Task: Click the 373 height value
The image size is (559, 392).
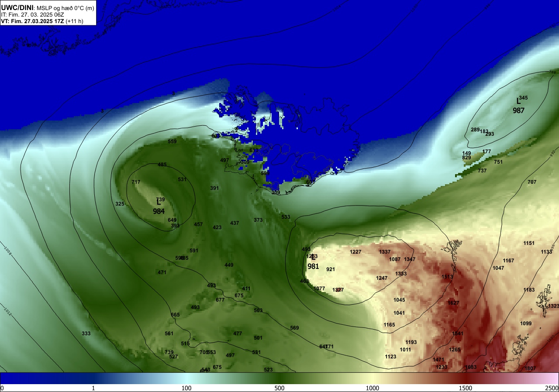Action: pyautogui.click(x=258, y=220)
